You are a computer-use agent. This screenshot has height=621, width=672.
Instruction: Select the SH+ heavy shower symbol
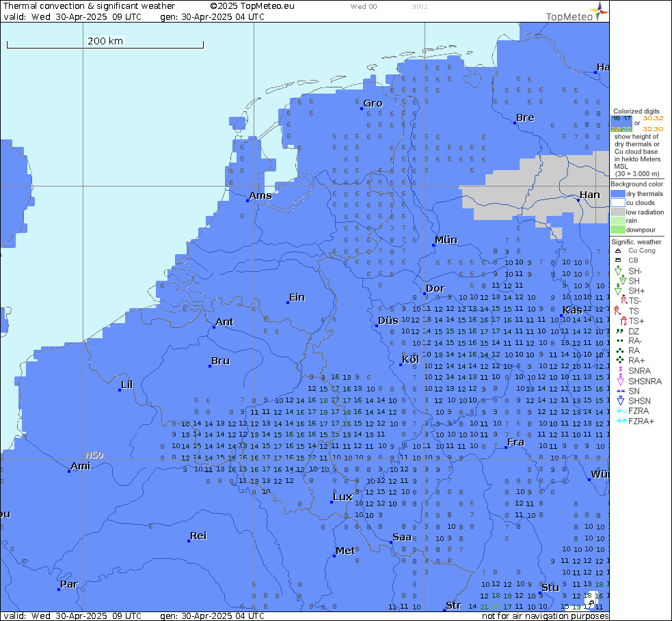pyautogui.click(x=617, y=290)
